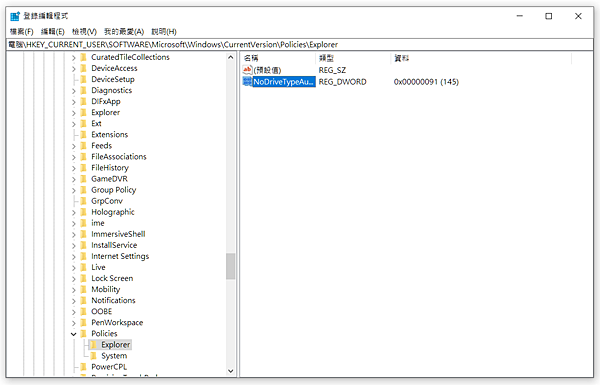Click the DeviceAccess folder icon

point(84,69)
